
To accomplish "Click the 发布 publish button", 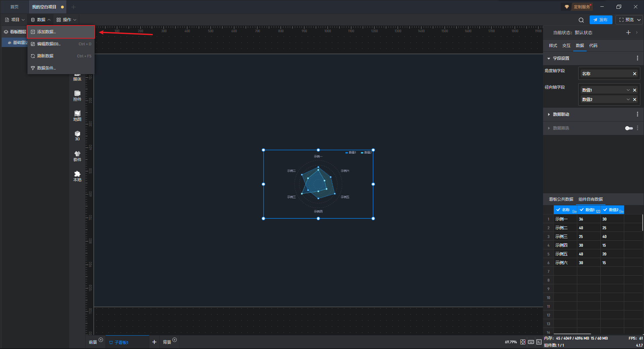I will (601, 20).
